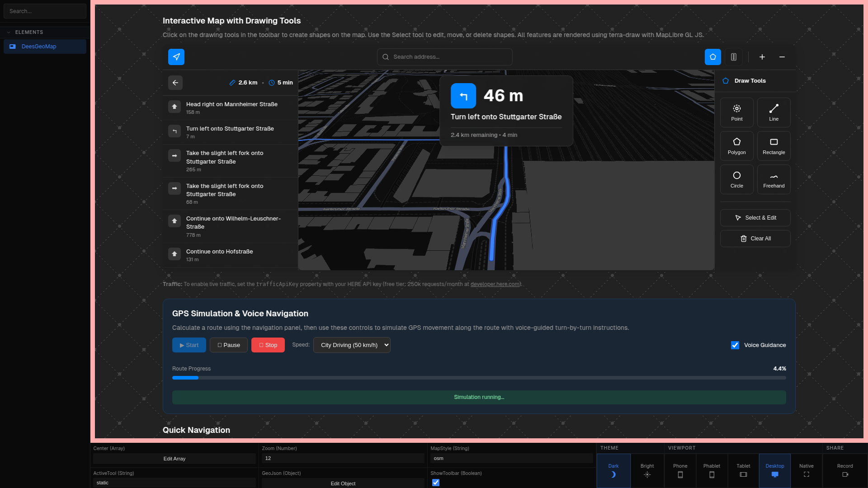Switch theme to Bright

tap(647, 470)
